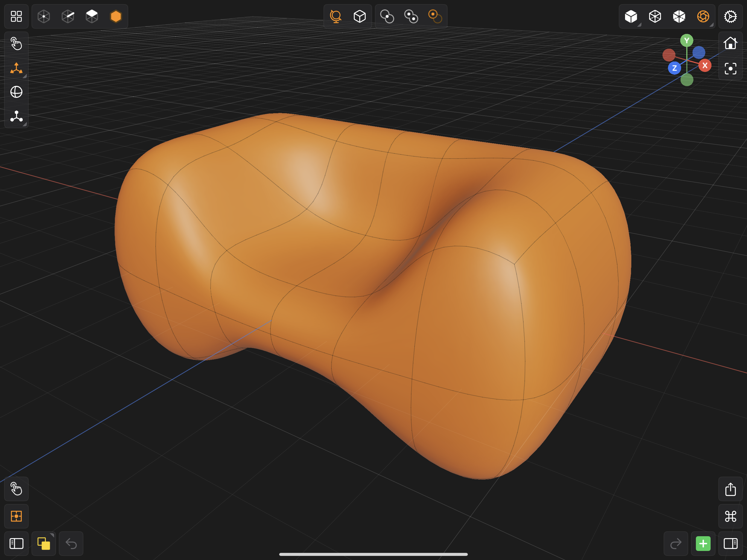This screenshot has height=560, width=747.
Task: Select the orange move transform tool
Action: click(16, 68)
